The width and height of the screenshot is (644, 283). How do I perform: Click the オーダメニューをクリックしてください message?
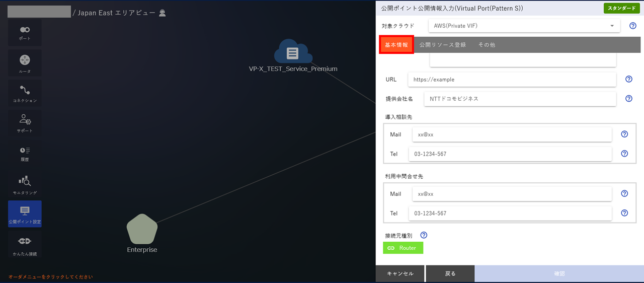pos(50,277)
